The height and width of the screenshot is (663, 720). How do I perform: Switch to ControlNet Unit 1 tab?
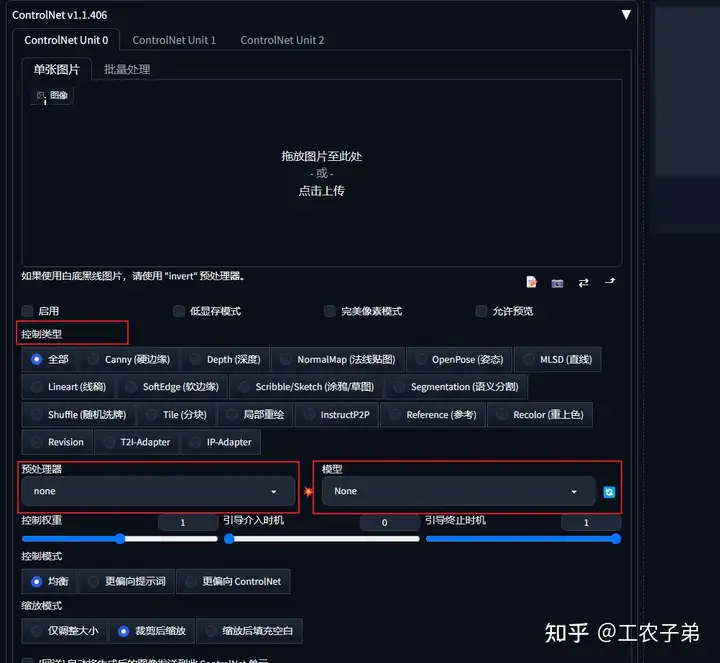pyautogui.click(x=174, y=40)
